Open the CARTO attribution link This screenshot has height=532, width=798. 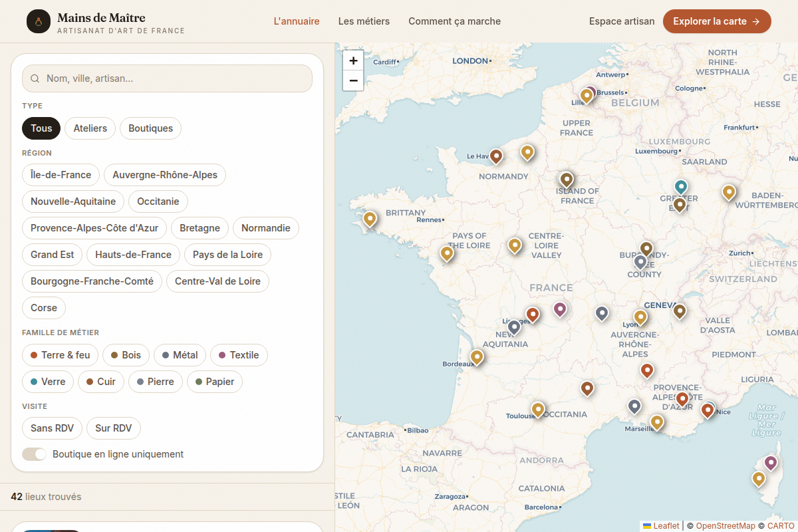[781, 525]
